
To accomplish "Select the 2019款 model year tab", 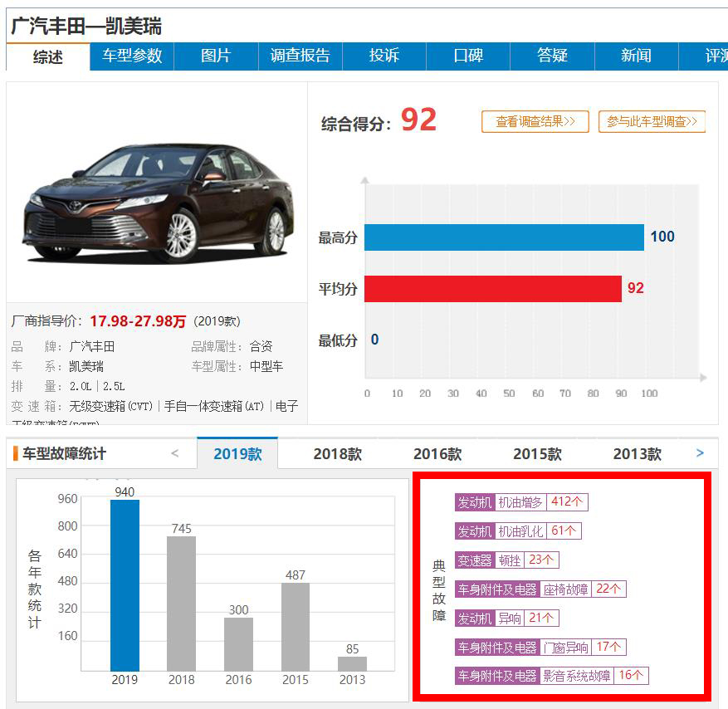I will (x=237, y=453).
